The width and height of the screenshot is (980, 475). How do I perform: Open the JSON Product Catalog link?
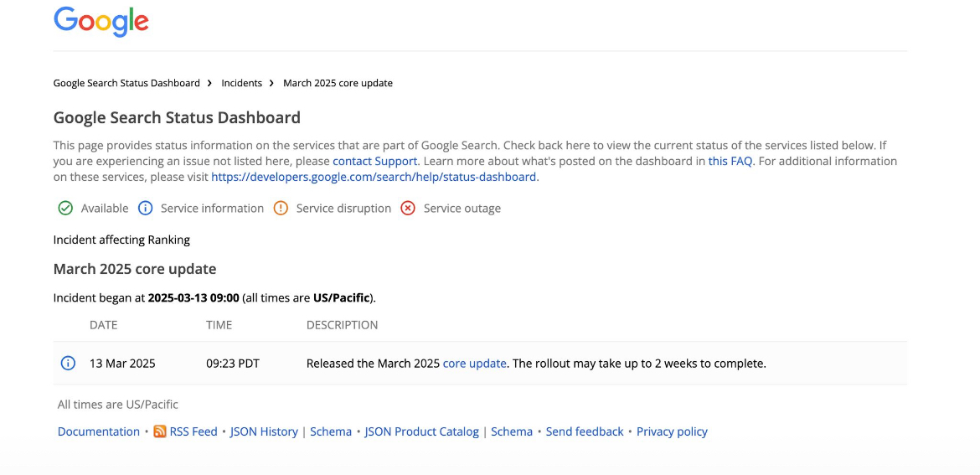pyautogui.click(x=422, y=431)
